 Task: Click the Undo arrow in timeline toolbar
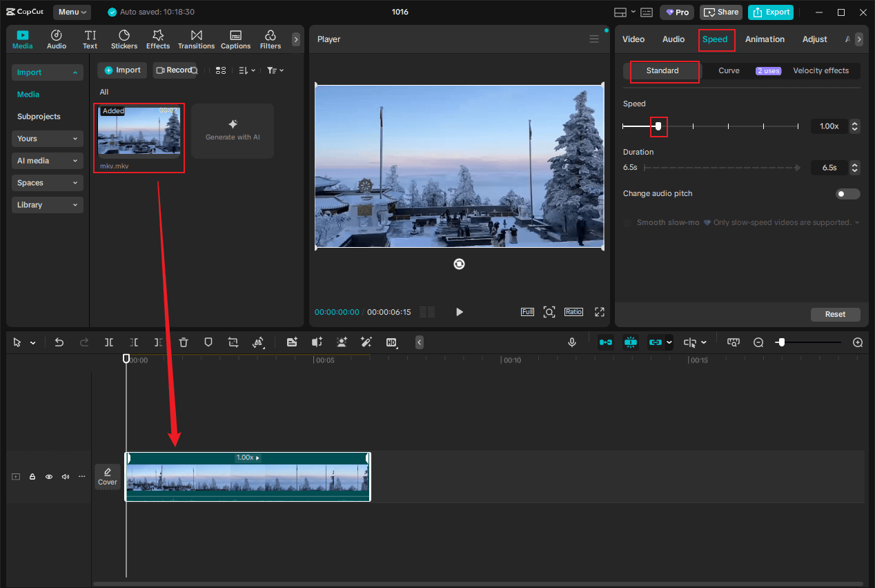pos(59,342)
